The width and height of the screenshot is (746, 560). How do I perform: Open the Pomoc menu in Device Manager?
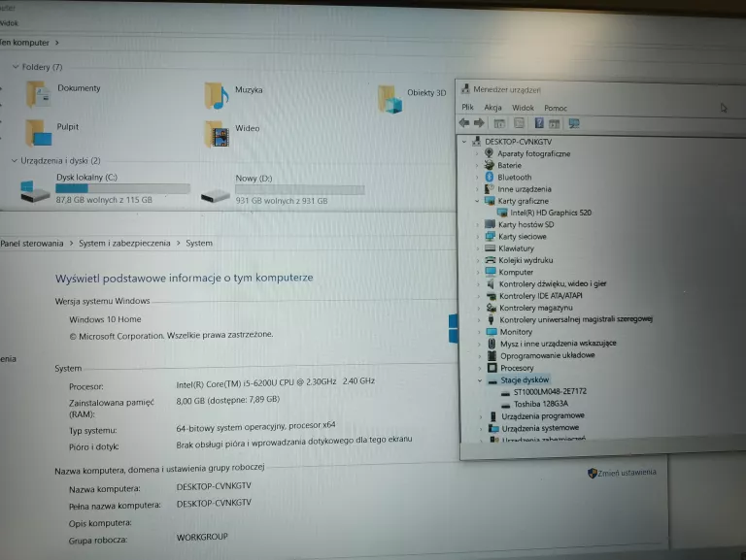coord(556,109)
